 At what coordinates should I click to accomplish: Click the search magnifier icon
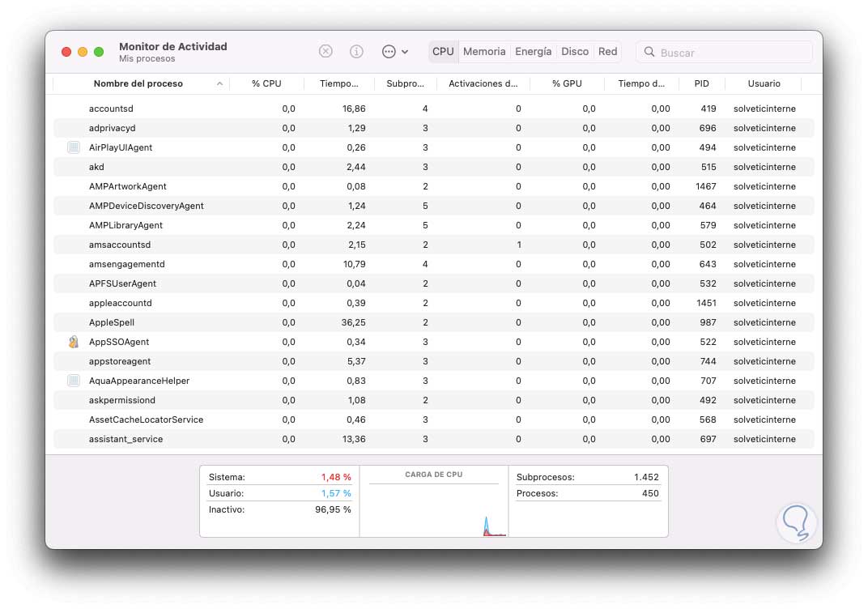click(x=649, y=52)
